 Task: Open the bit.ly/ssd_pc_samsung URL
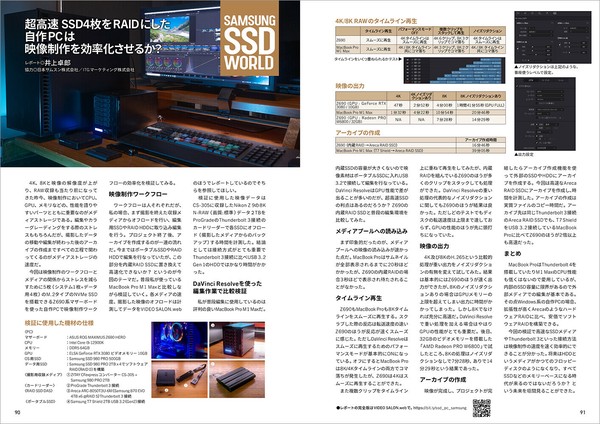click(439, 408)
